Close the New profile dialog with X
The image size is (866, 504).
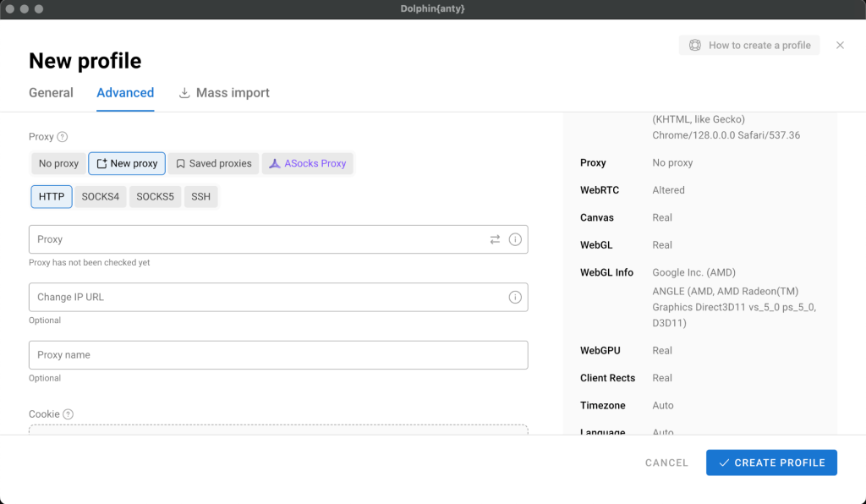[x=840, y=46]
